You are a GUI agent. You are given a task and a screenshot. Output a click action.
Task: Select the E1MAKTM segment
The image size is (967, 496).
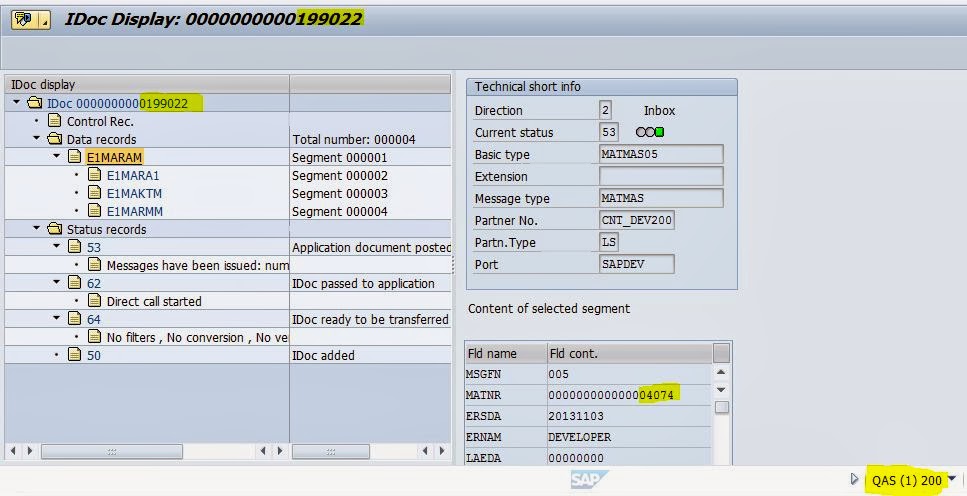[x=134, y=193]
